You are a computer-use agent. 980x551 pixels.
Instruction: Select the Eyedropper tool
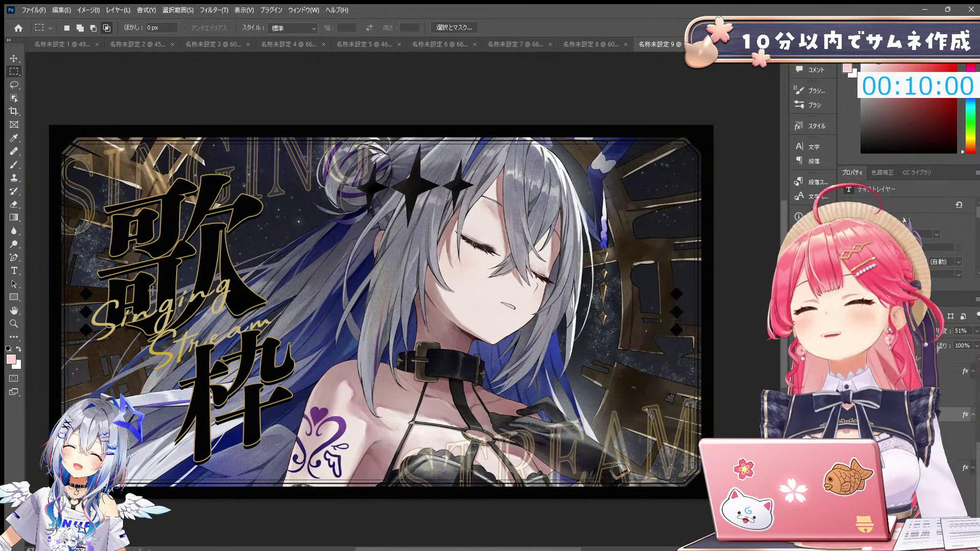pyautogui.click(x=14, y=138)
